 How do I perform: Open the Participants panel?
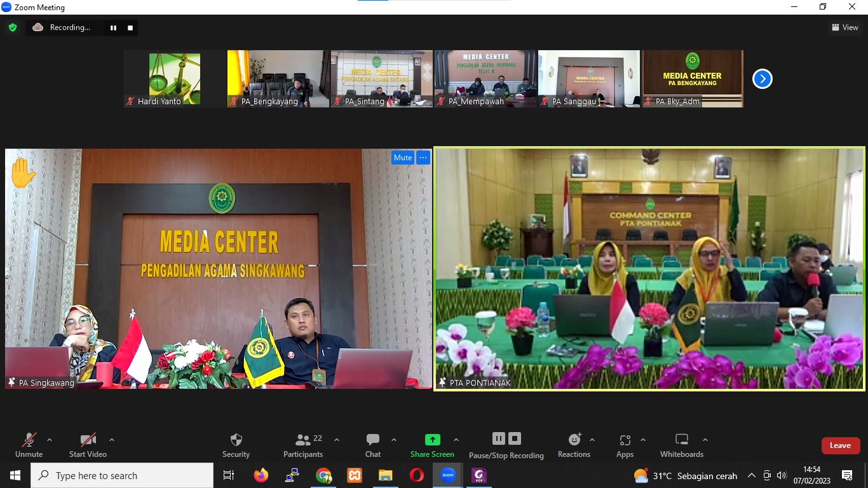point(303,445)
